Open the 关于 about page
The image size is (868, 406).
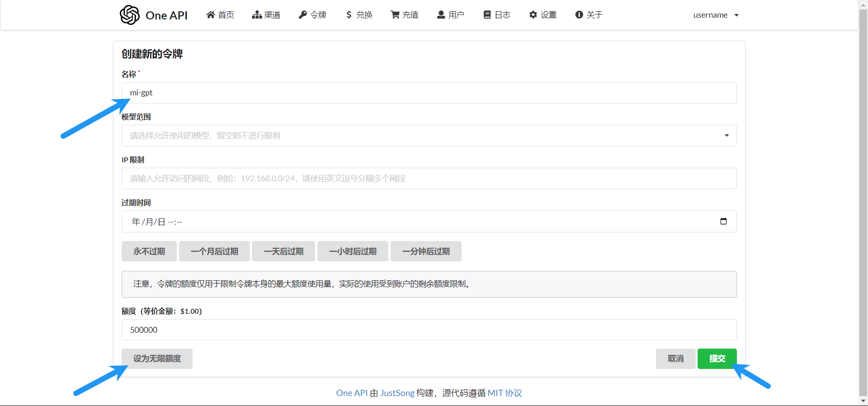tap(589, 15)
